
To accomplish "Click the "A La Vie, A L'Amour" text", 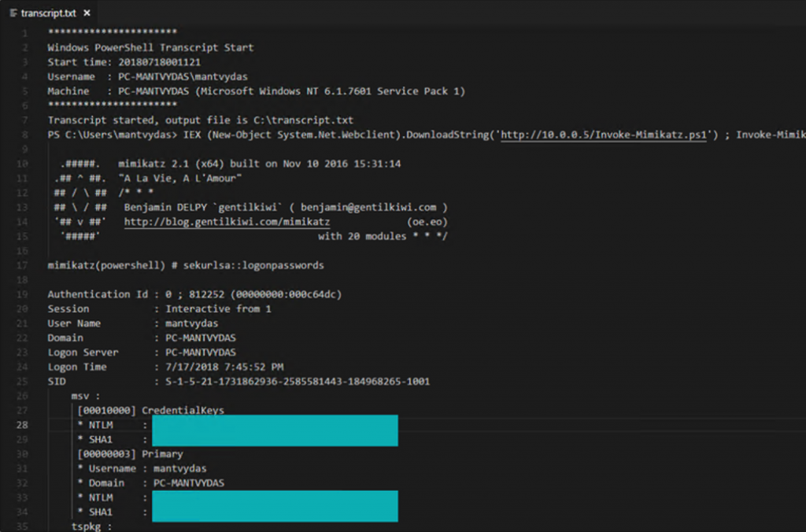I will coord(180,179).
